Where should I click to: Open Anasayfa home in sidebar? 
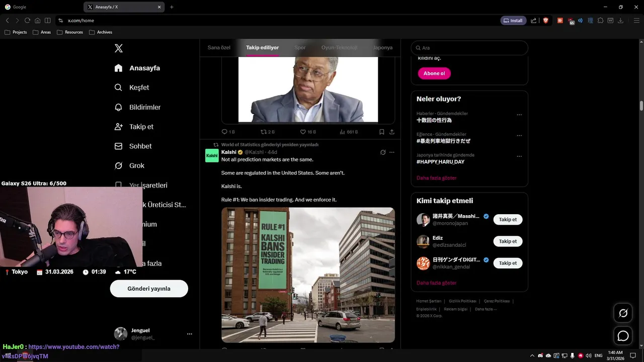click(x=137, y=68)
